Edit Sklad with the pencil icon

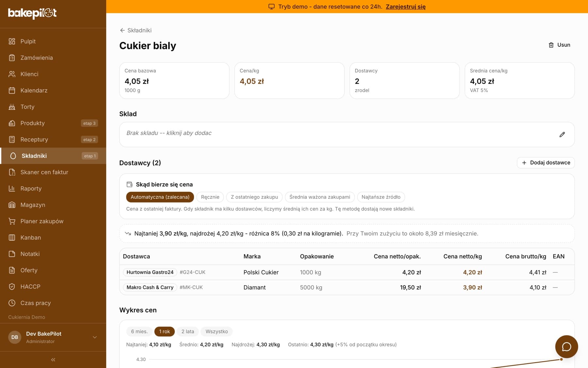[562, 134]
